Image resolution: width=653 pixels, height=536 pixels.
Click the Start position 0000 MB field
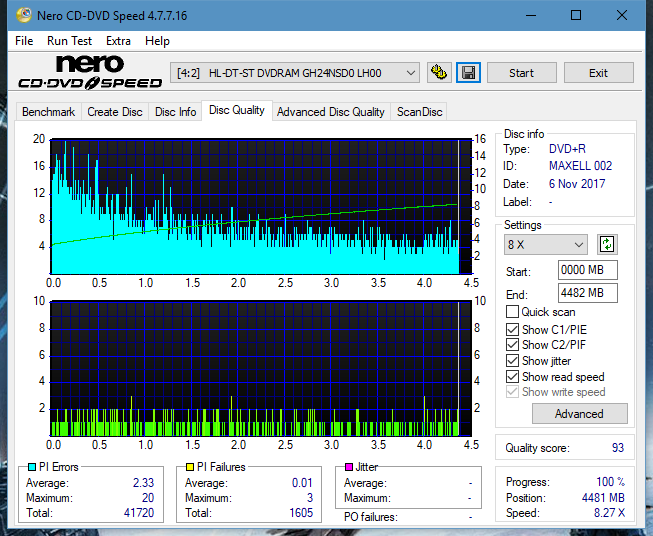588,270
